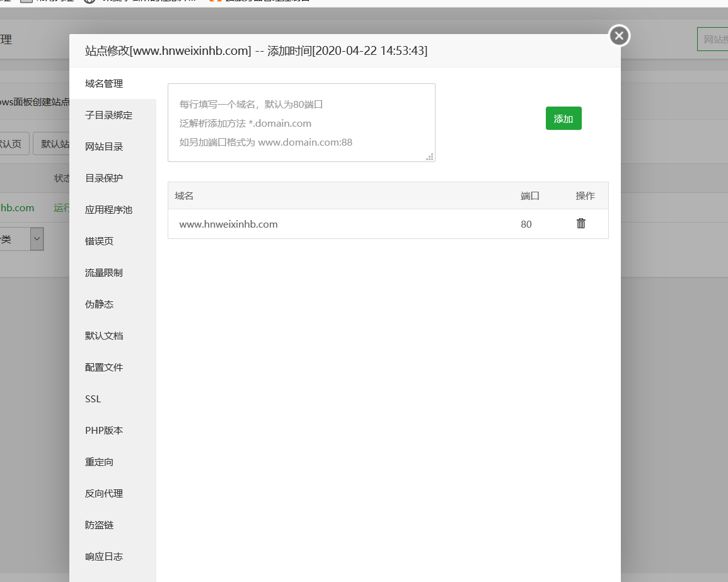Open the 网站目录 tab
Image resolution: width=728 pixels, height=582 pixels.
(113, 147)
